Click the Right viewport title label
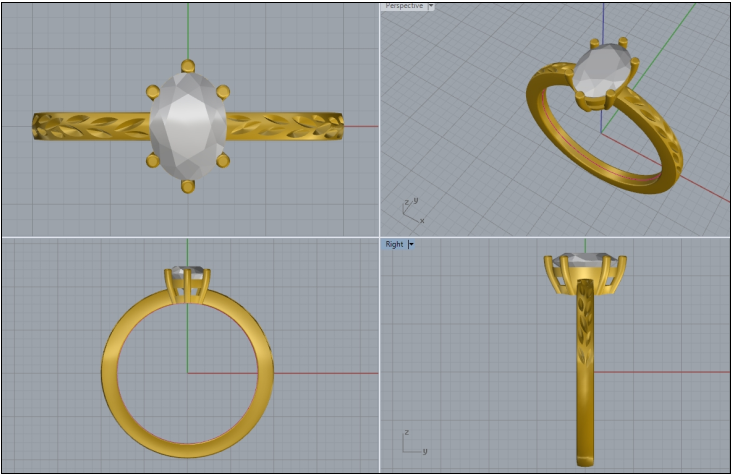Screen dimensions: 734x476 394,244
